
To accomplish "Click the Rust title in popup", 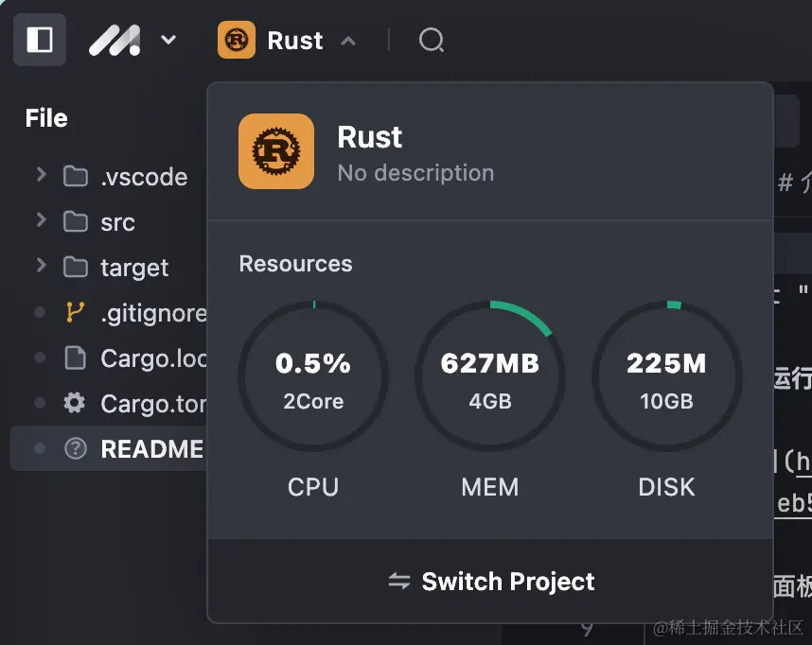I will (370, 137).
